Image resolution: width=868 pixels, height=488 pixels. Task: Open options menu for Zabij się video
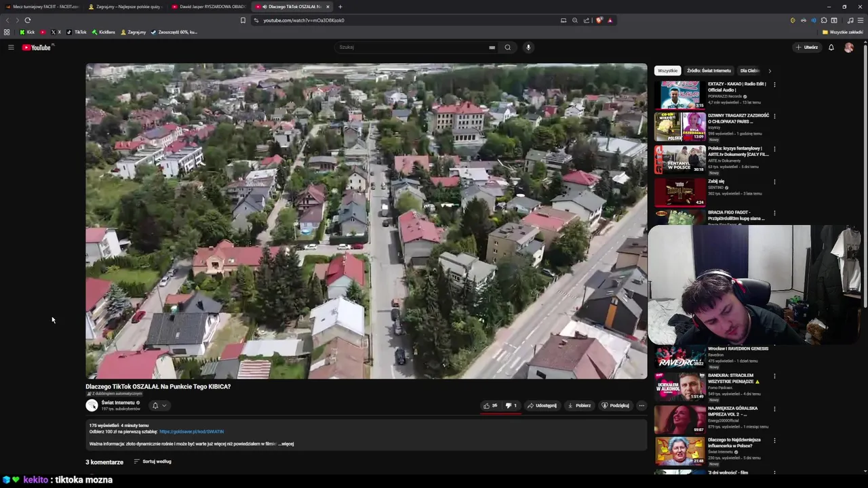coord(774,181)
